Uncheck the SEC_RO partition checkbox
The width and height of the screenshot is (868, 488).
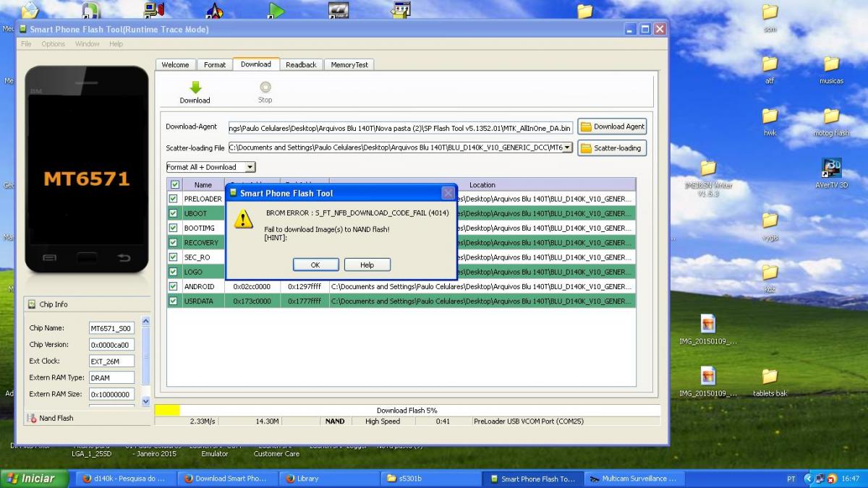(174, 257)
